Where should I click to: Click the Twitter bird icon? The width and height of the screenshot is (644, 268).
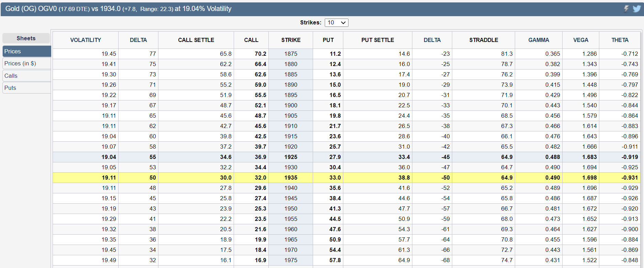pyautogui.click(x=637, y=9)
